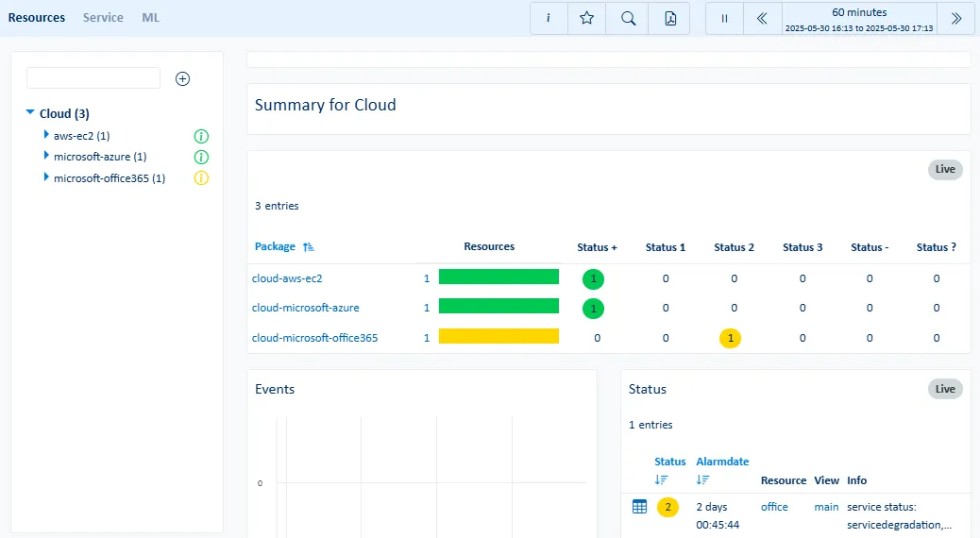
Task: Click the plus icon beside search box
Action: (183, 78)
